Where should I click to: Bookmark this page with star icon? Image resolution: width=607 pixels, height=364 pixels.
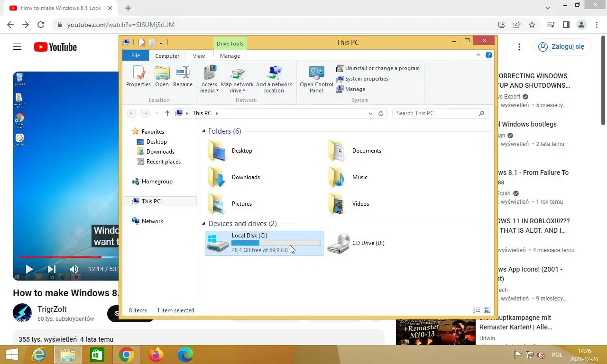click(x=532, y=25)
